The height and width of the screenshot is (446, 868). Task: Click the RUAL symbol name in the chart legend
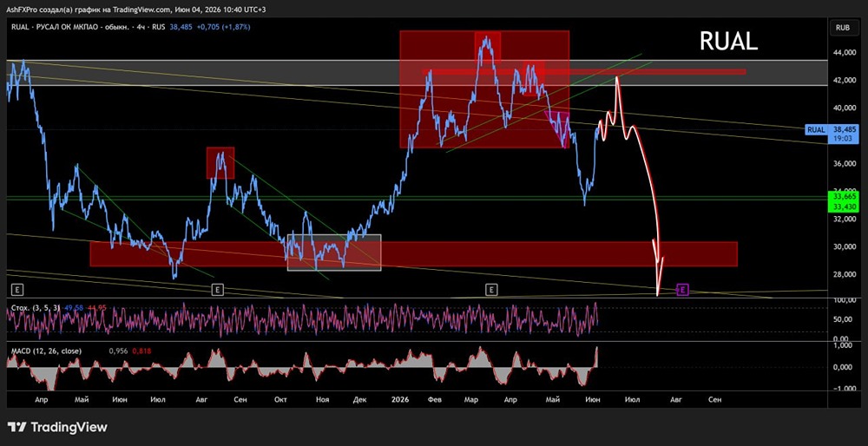tap(19, 26)
